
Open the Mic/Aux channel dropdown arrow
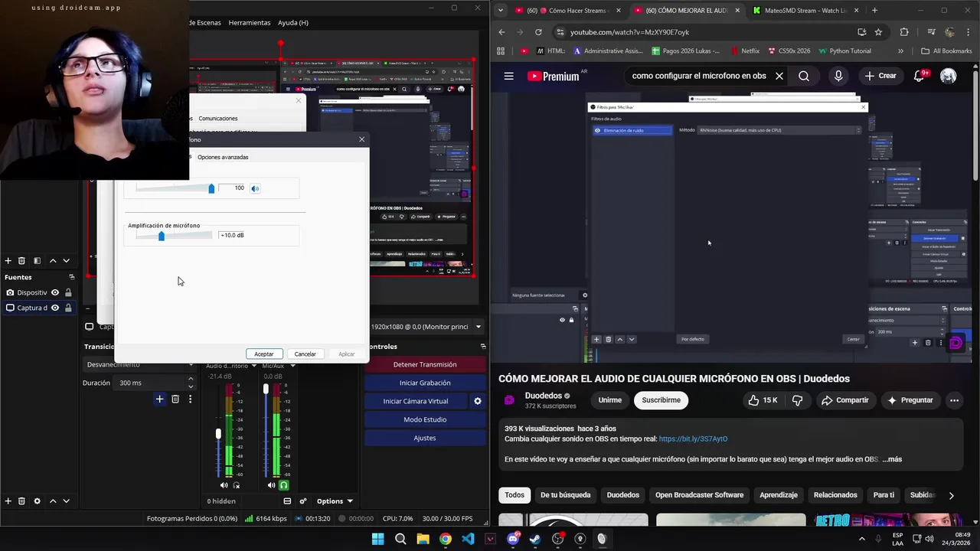292,366
